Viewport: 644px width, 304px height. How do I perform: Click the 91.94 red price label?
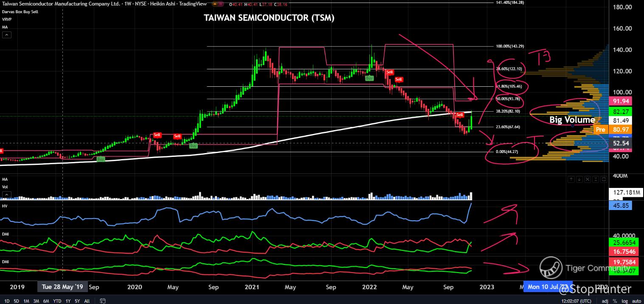pos(621,101)
